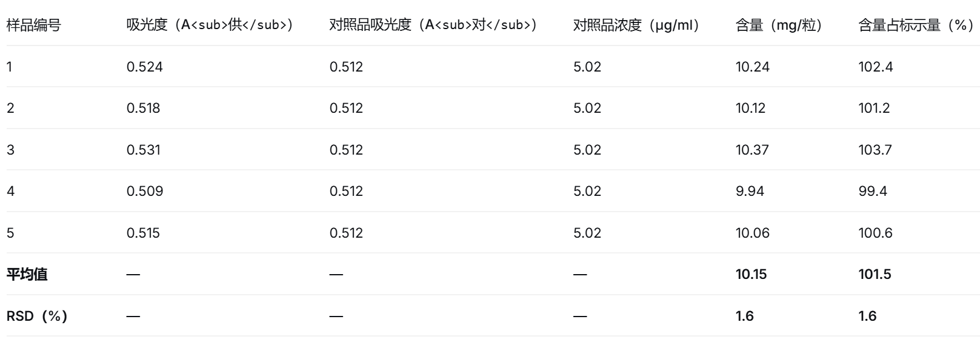Click the 99.4 percentage cell

click(873, 191)
